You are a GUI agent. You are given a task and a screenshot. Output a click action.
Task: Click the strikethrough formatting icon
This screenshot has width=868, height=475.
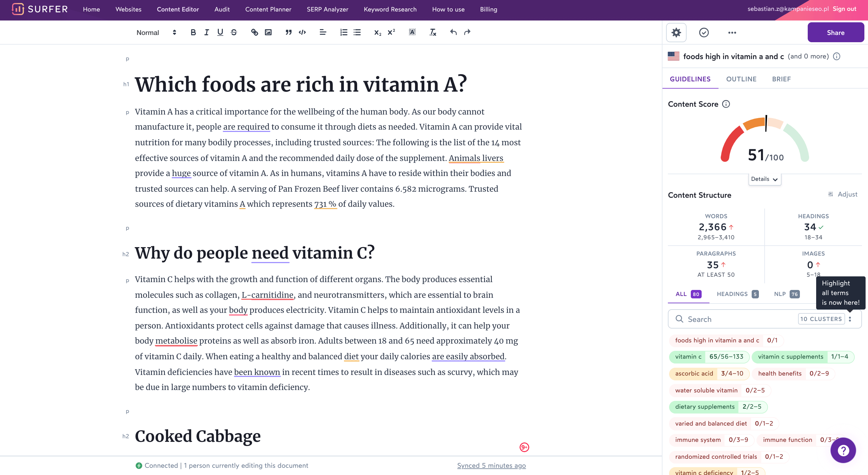pos(233,32)
